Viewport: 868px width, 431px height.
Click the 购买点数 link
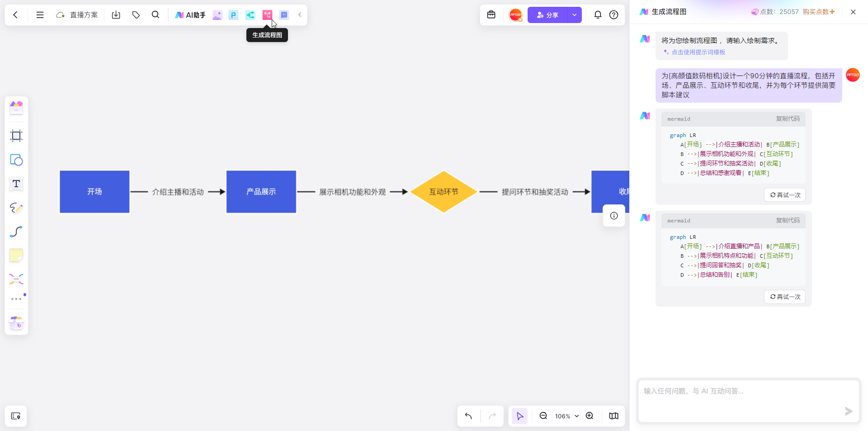pyautogui.click(x=818, y=12)
